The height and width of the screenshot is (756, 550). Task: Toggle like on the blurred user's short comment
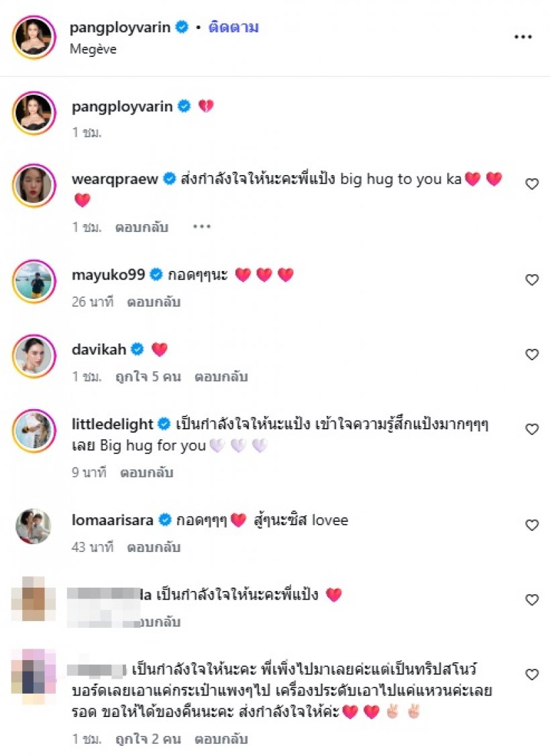[x=532, y=599]
